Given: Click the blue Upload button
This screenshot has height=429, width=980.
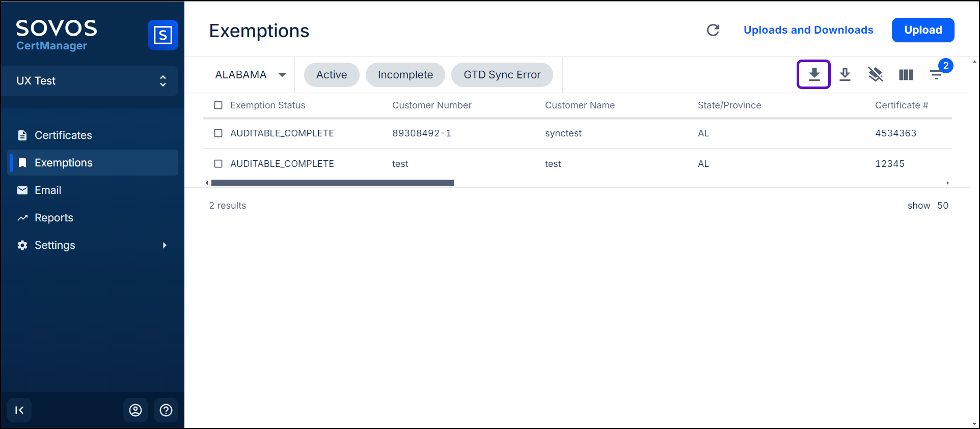Looking at the screenshot, I should point(922,30).
